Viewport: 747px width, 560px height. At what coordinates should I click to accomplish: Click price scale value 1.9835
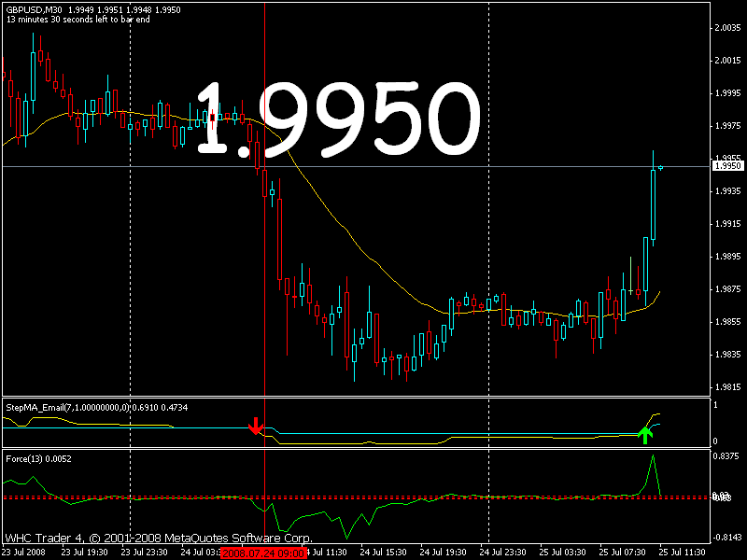(x=728, y=355)
